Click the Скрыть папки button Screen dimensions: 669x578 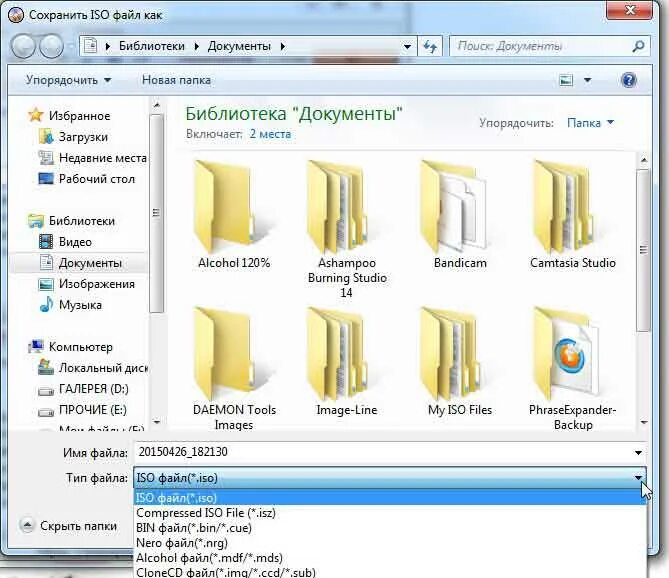pos(69,526)
